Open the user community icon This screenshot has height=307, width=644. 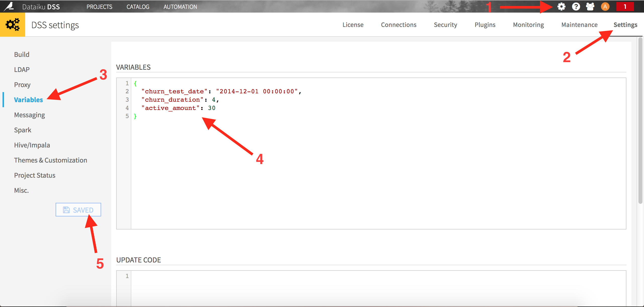[x=590, y=7]
